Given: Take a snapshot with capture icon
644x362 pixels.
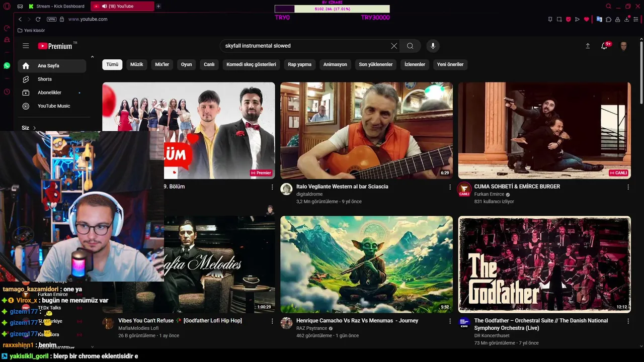Looking at the screenshot, I should click(x=559, y=19).
